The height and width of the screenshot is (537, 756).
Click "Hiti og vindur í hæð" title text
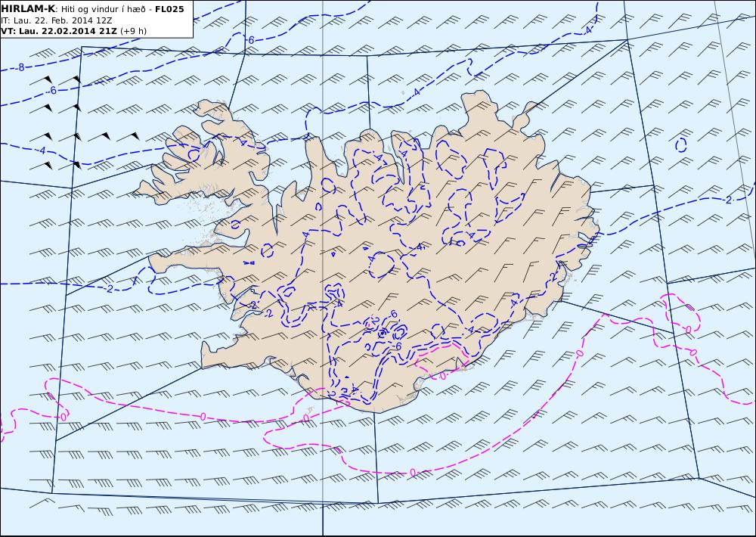pyautogui.click(x=103, y=9)
